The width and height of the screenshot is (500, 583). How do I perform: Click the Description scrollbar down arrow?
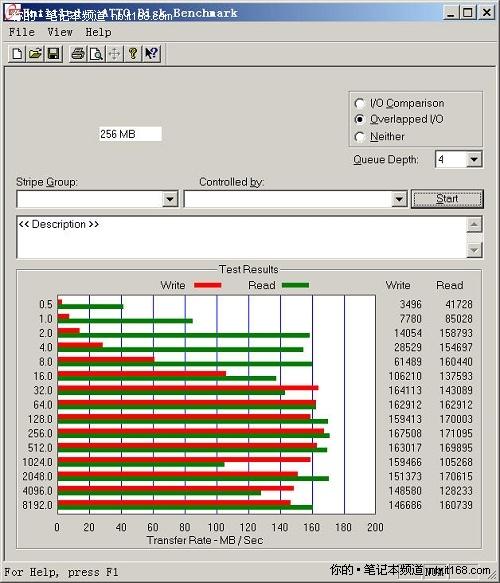(474, 250)
